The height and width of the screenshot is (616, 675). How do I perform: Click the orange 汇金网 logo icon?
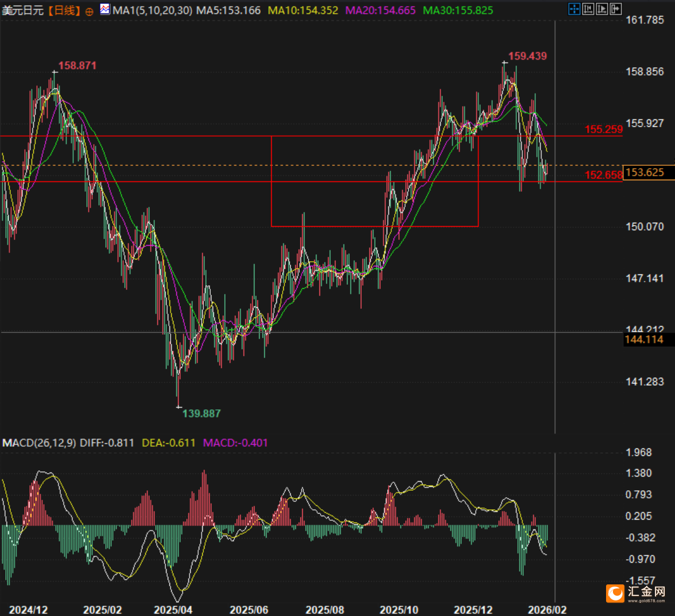coord(615,593)
